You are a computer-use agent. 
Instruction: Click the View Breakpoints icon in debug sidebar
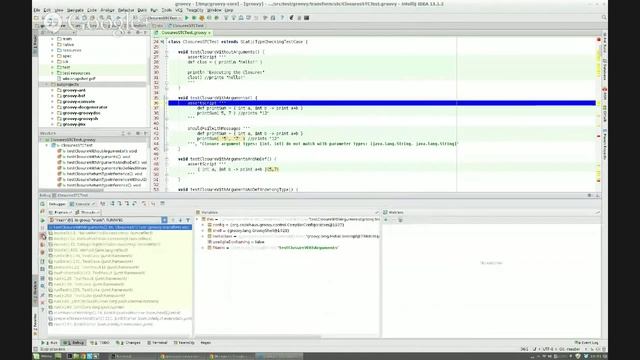pyautogui.click(x=43, y=244)
